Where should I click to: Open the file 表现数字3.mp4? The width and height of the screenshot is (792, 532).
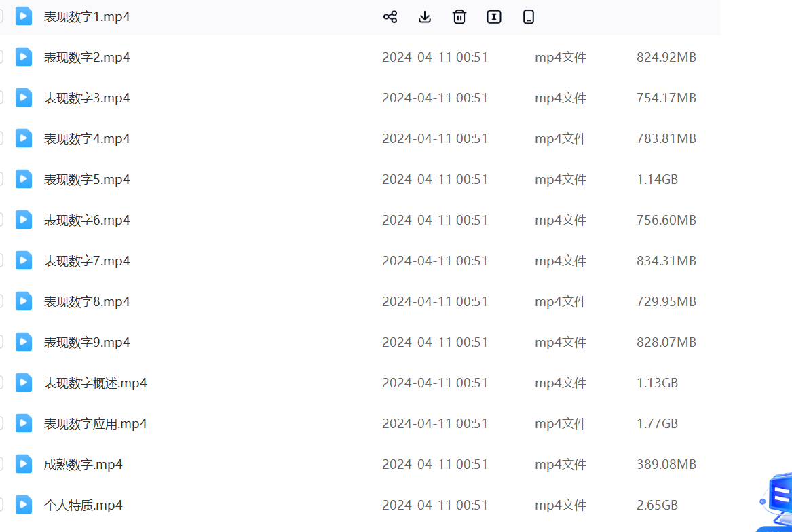(87, 98)
